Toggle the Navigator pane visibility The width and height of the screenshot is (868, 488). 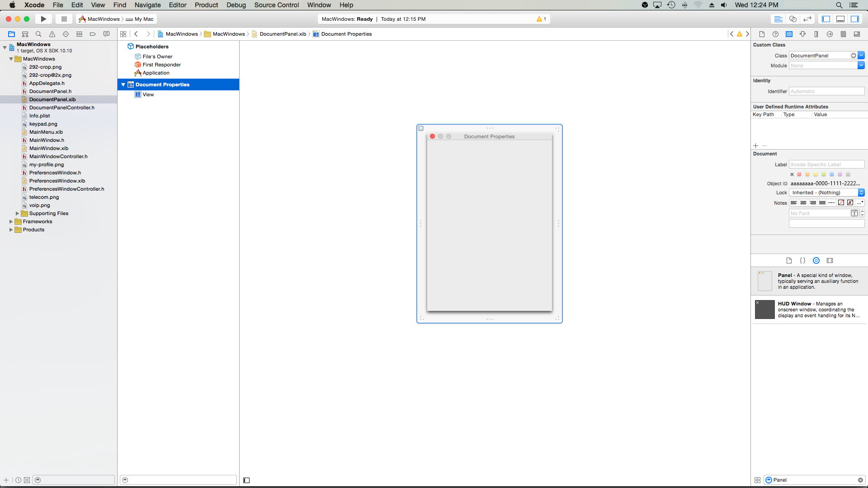pos(826,19)
